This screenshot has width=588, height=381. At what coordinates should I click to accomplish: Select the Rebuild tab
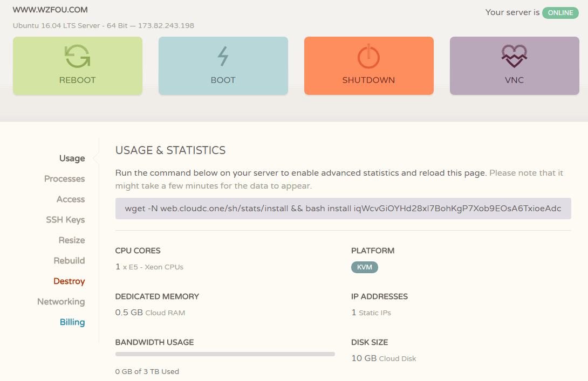(x=69, y=261)
